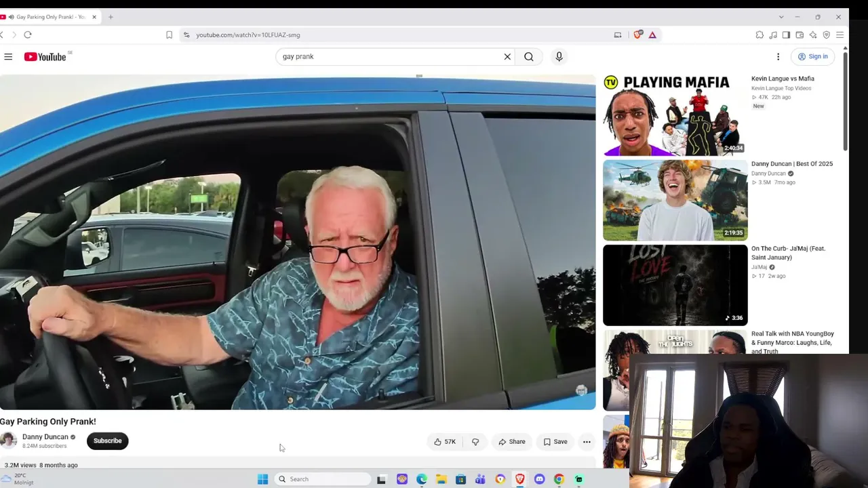Open Danny Duncan Best Of 2025 thumbnail

pyautogui.click(x=675, y=200)
